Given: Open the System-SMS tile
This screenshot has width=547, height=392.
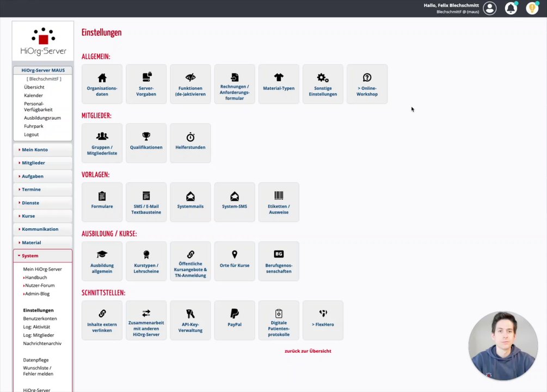Looking at the screenshot, I should click(x=235, y=202).
